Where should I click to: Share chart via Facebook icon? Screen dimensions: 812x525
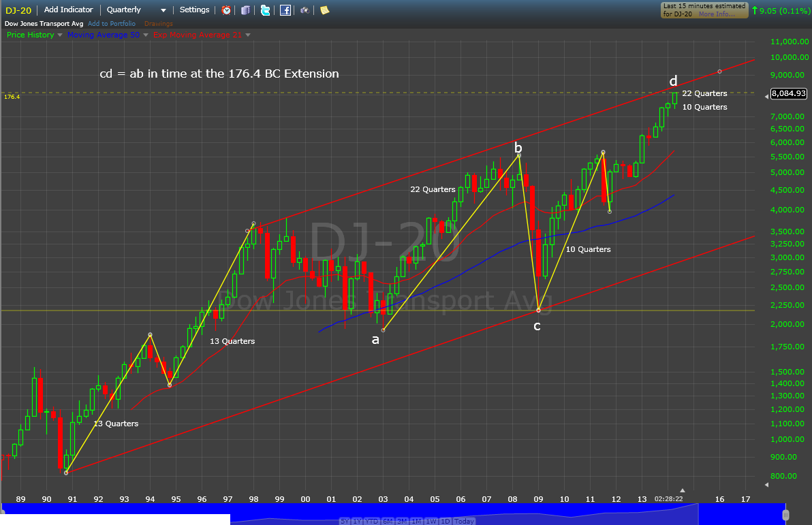285,10
